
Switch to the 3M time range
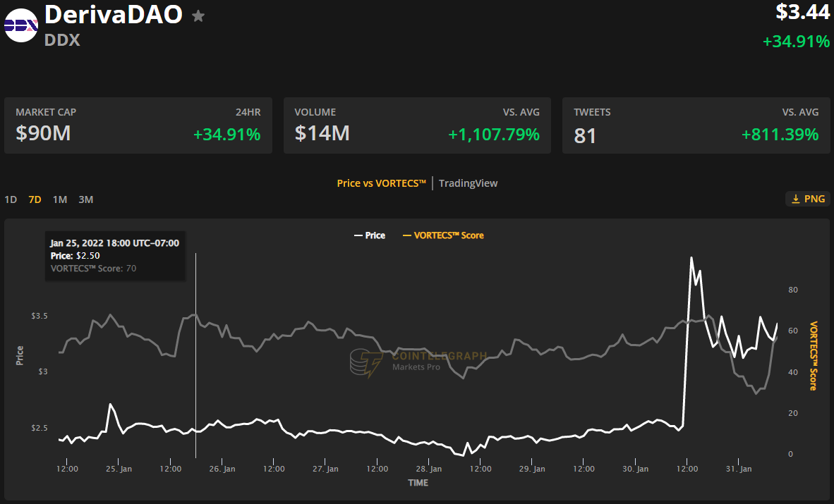85,199
